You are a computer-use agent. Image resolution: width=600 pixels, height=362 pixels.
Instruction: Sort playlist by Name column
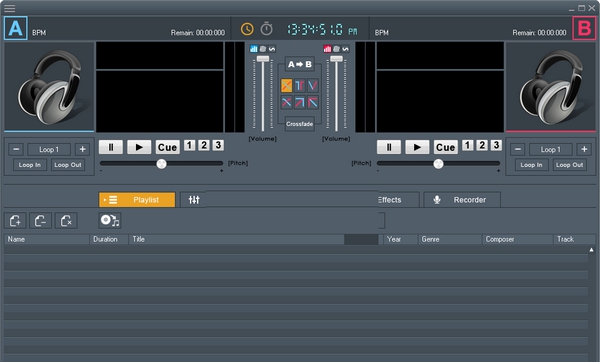(x=47, y=240)
